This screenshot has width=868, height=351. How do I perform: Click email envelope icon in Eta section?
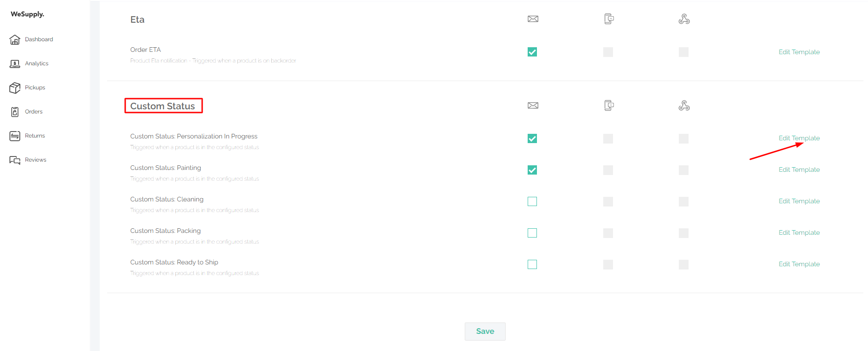[533, 19]
